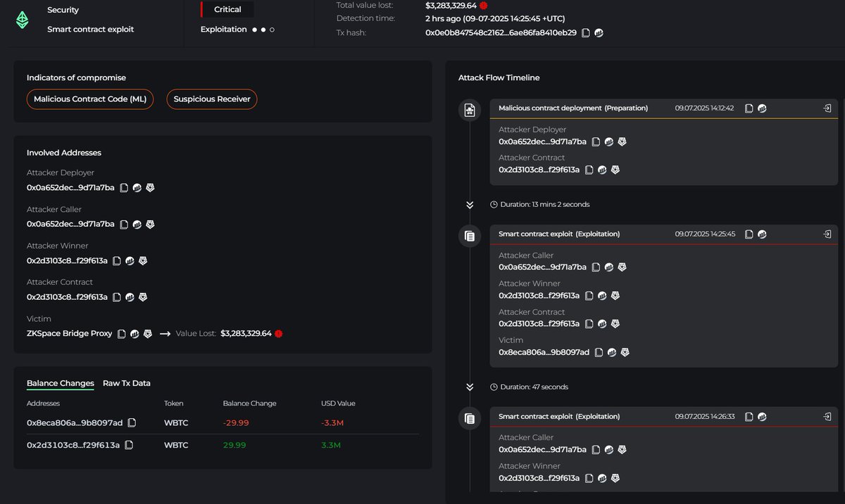Switch to the Raw Tx Data tab
The height and width of the screenshot is (504, 845).
tap(127, 384)
